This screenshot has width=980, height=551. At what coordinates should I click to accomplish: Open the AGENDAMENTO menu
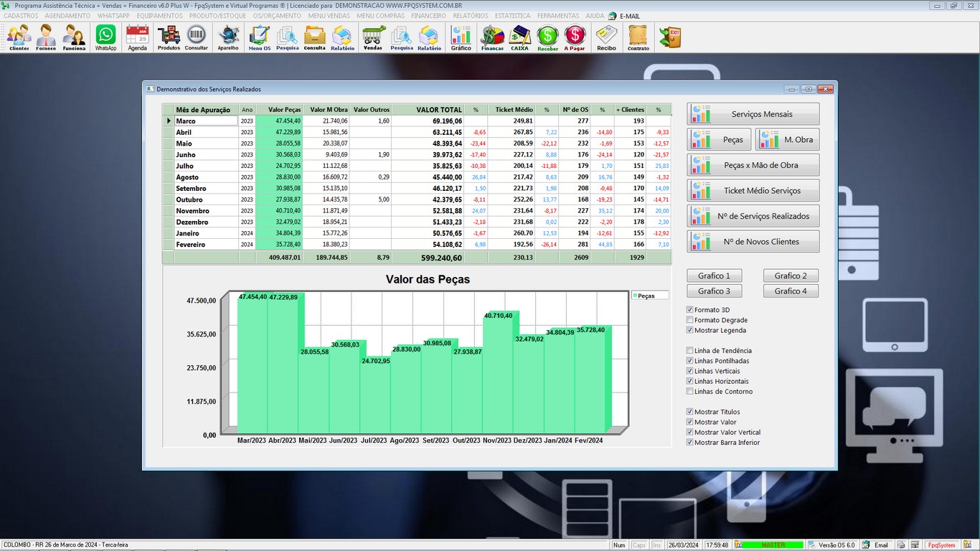click(x=67, y=16)
